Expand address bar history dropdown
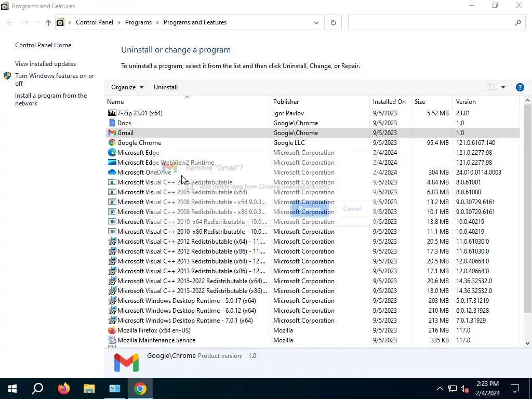This screenshot has height=399, width=532. 316,22
